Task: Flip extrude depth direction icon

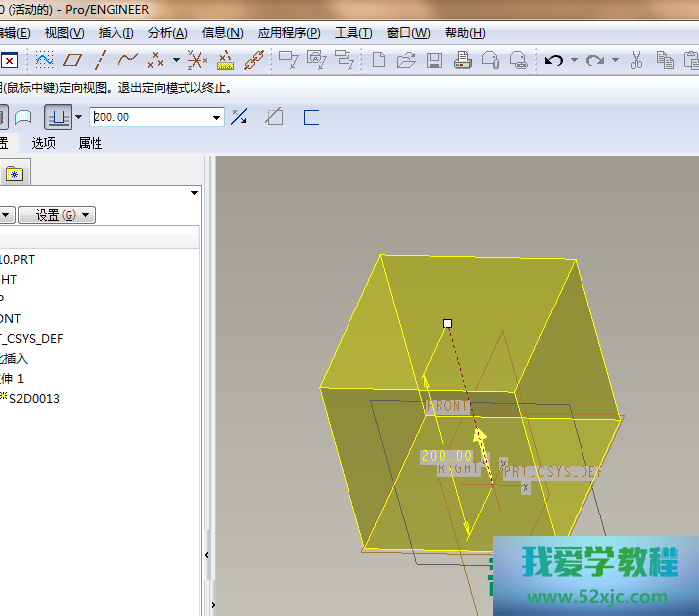Action: (239, 117)
